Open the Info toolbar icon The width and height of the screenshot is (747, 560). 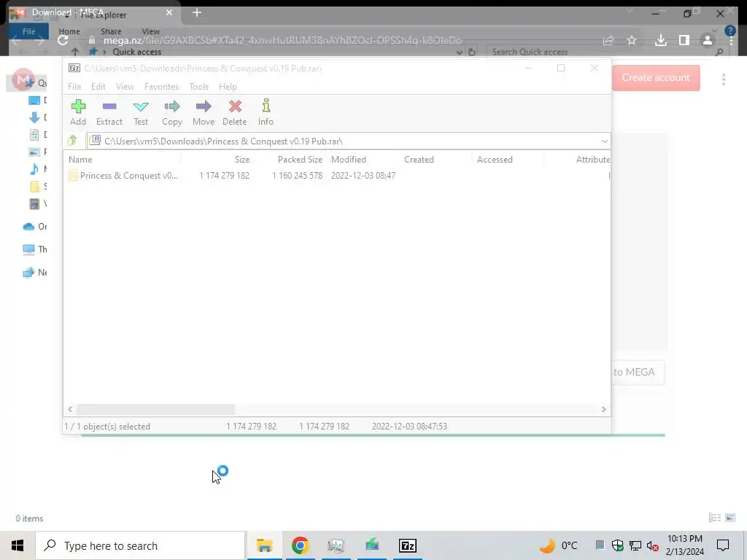click(x=266, y=112)
